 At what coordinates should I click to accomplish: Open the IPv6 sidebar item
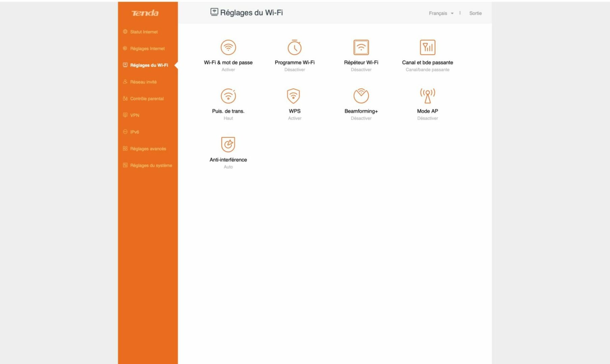[x=135, y=132]
